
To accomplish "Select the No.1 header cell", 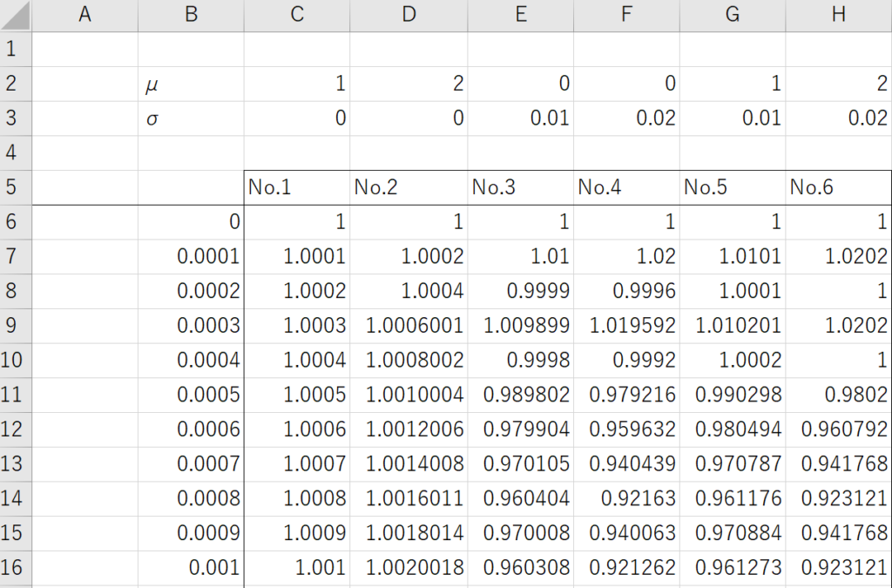I will coord(297,187).
